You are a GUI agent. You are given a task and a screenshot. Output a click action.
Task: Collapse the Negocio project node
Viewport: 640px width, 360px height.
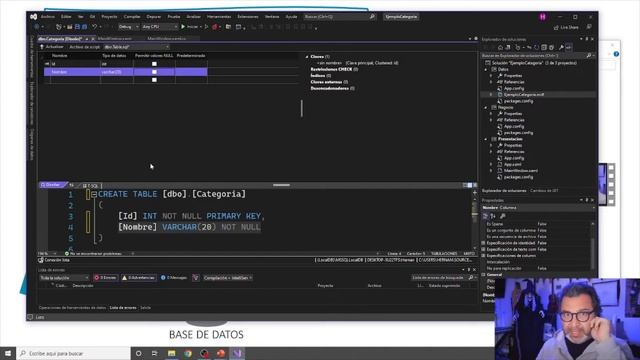point(486,107)
